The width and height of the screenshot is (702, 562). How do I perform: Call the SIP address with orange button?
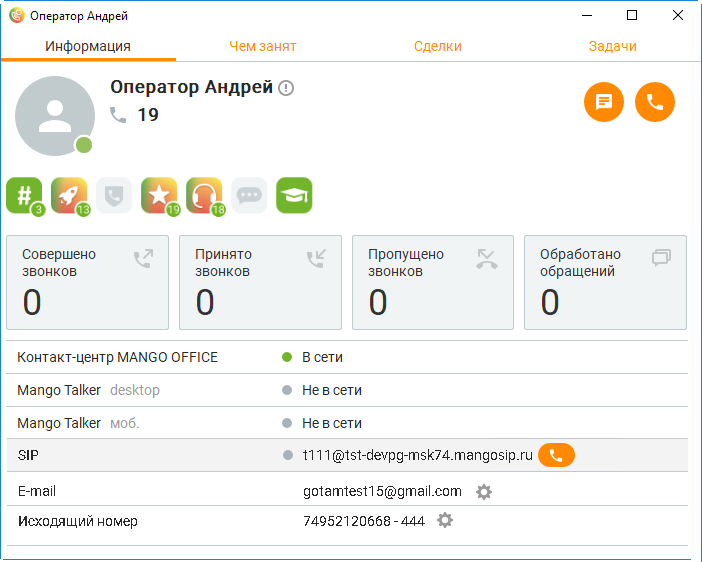[x=556, y=455]
